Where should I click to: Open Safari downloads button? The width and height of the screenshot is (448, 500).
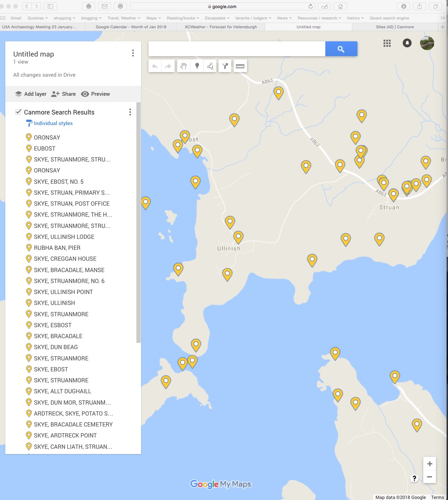coord(403,6)
